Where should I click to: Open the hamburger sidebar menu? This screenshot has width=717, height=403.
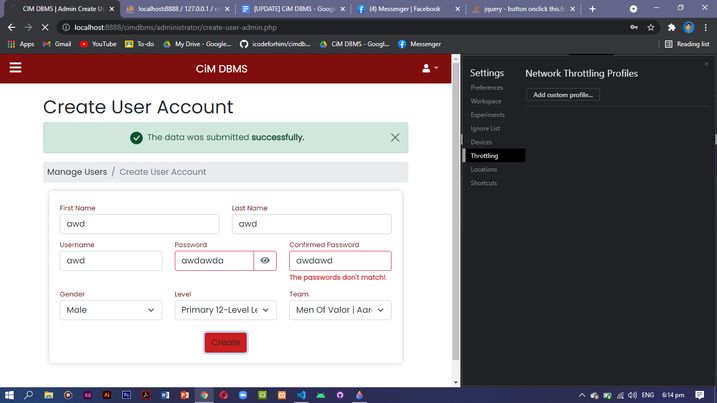[15, 68]
